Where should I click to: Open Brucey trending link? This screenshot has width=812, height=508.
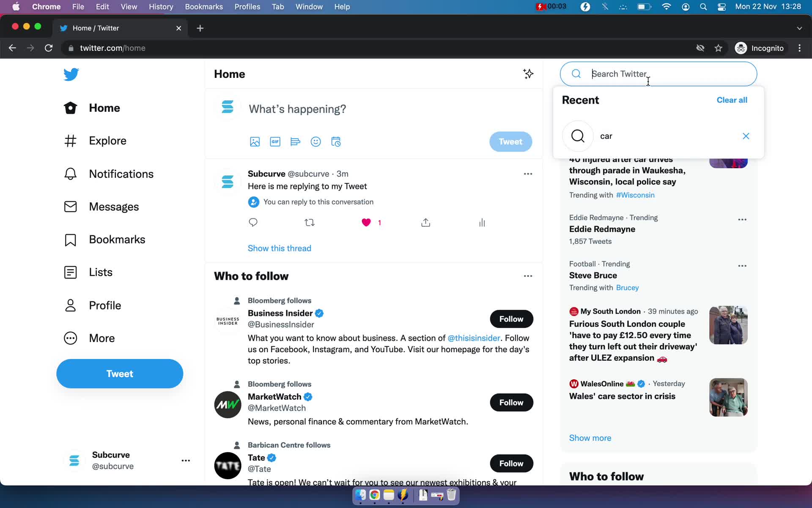coord(627,288)
